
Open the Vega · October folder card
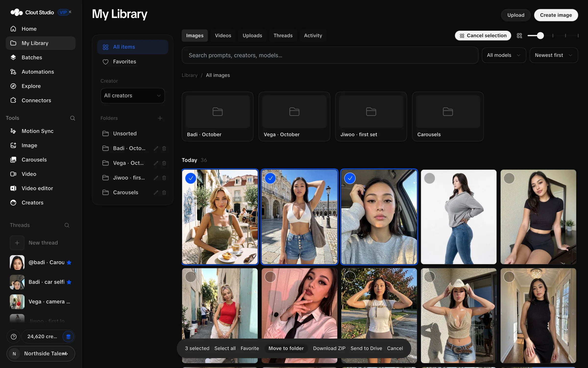click(x=294, y=117)
